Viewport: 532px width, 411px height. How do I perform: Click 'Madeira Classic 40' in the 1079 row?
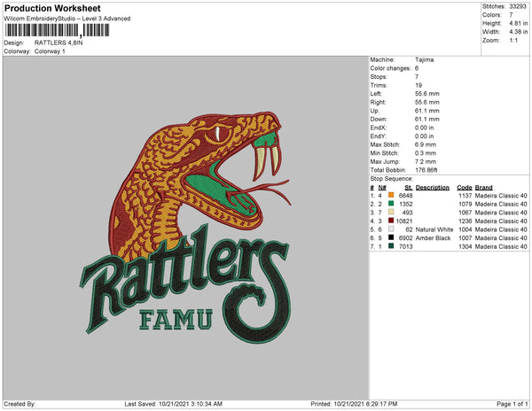(501, 204)
